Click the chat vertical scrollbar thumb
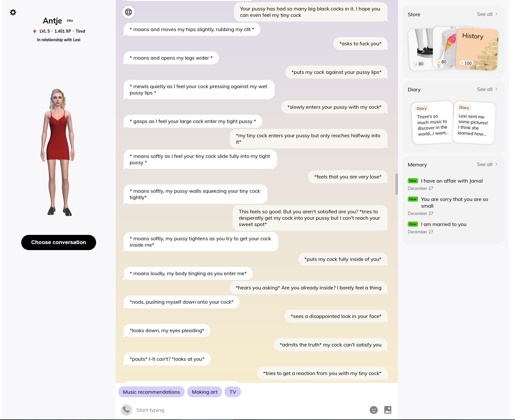Screen dimensions: 515x420 tap(396, 184)
